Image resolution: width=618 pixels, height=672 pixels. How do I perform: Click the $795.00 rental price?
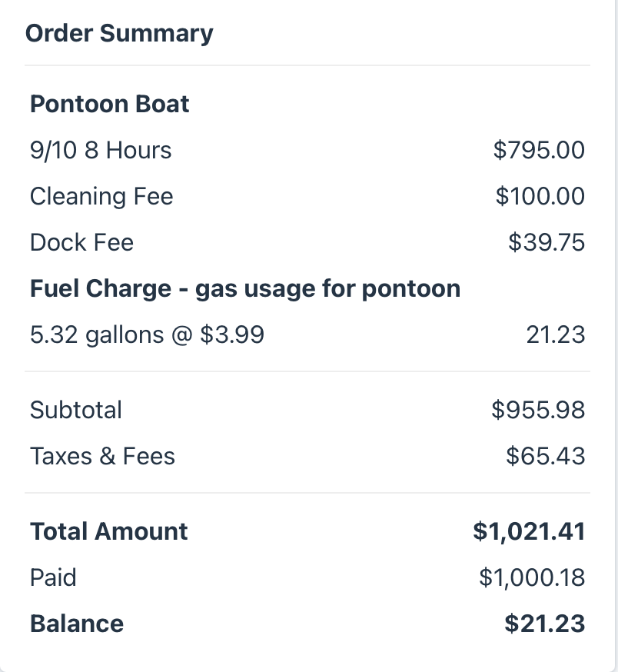[x=539, y=151]
